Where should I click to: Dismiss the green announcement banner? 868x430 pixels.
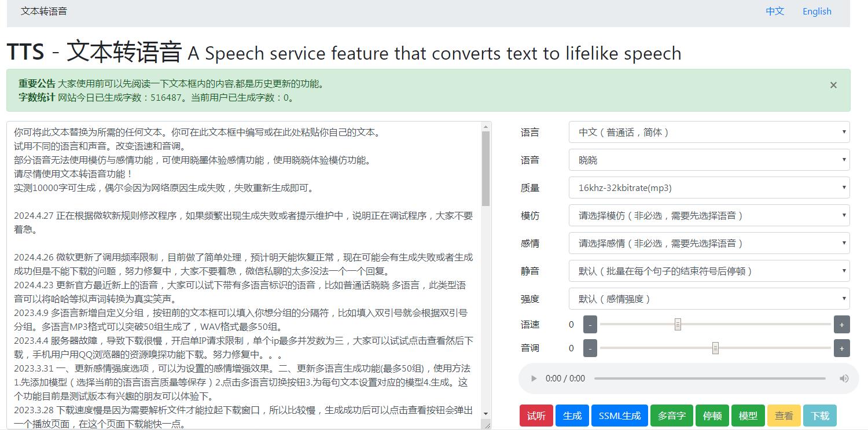point(833,84)
